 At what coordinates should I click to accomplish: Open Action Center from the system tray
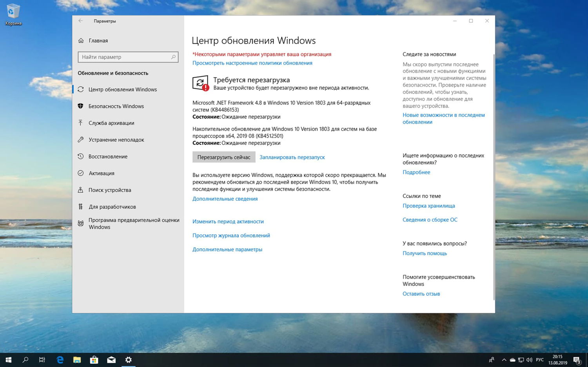tap(576, 360)
